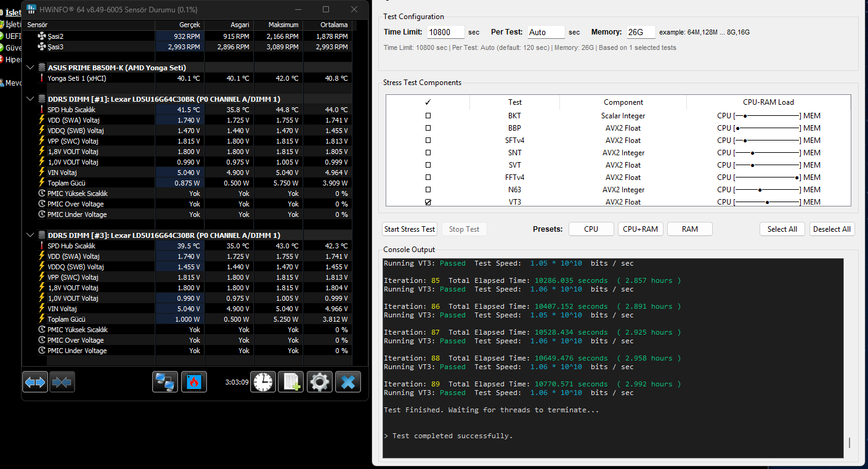Tick the SFTv4 test checkbox
Image resolution: width=868 pixels, height=469 pixels.
[x=428, y=141]
